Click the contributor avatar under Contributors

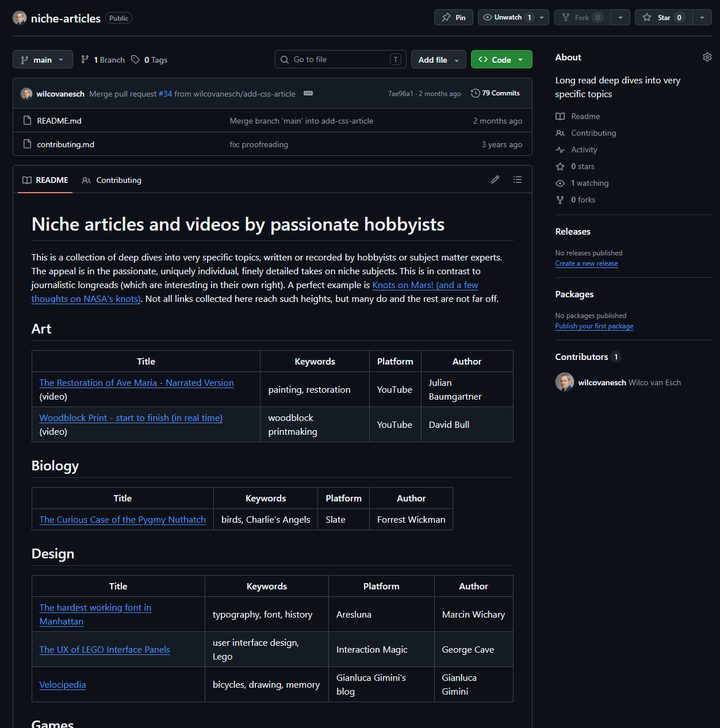pyautogui.click(x=565, y=382)
